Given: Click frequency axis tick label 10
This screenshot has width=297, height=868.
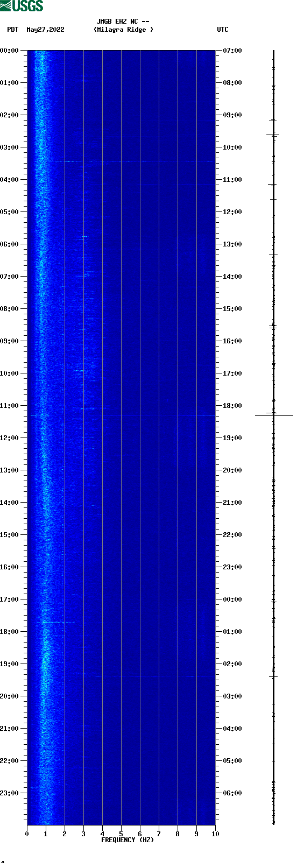Looking at the screenshot, I should pos(215,834).
